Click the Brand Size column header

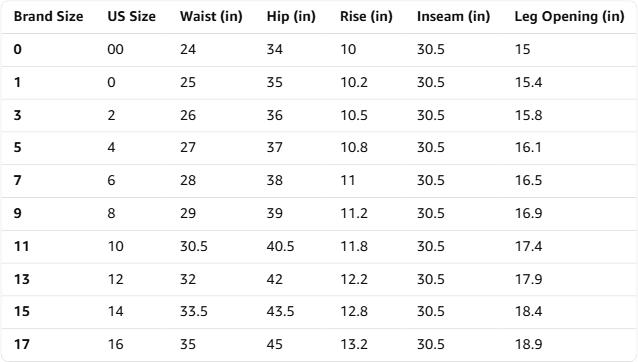pyautogui.click(x=48, y=16)
